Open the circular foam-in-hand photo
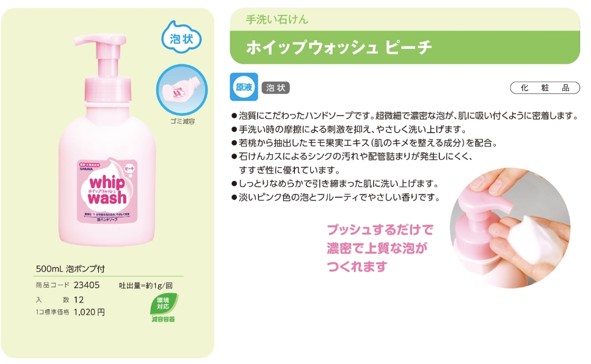The height and width of the screenshot is (364, 591). pos(510,228)
